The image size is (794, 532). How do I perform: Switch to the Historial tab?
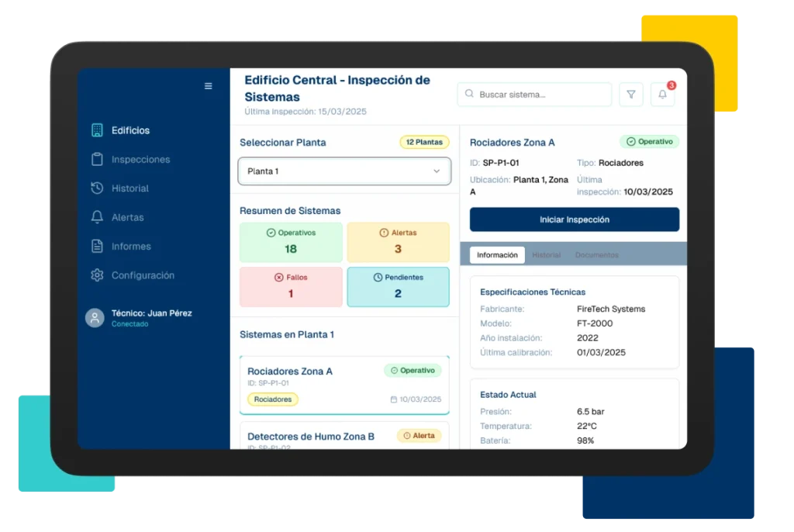(547, 255)
